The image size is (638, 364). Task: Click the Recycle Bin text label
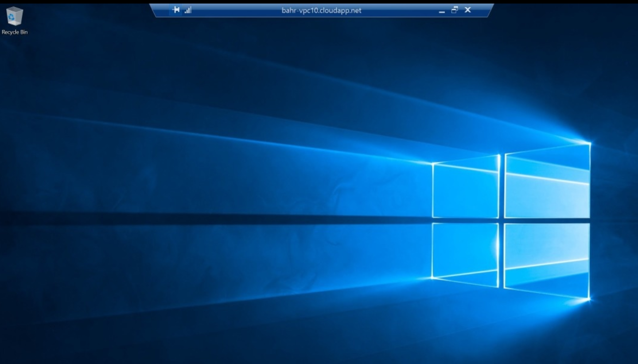click(x=15, y=32)
